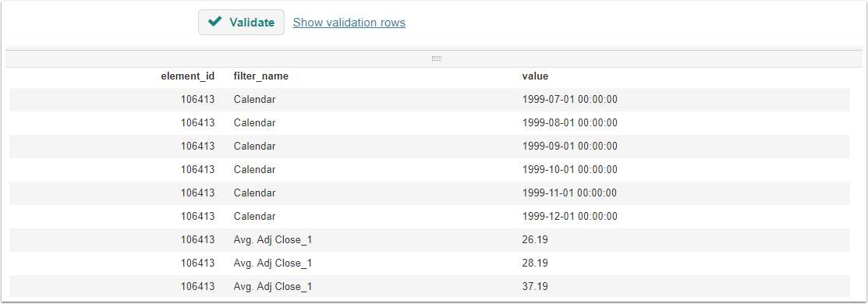The width and height of the screenshot is (868, 304).
Task: Select row with value 1999-11-01 00:00:00
Action: click(430, 193)
